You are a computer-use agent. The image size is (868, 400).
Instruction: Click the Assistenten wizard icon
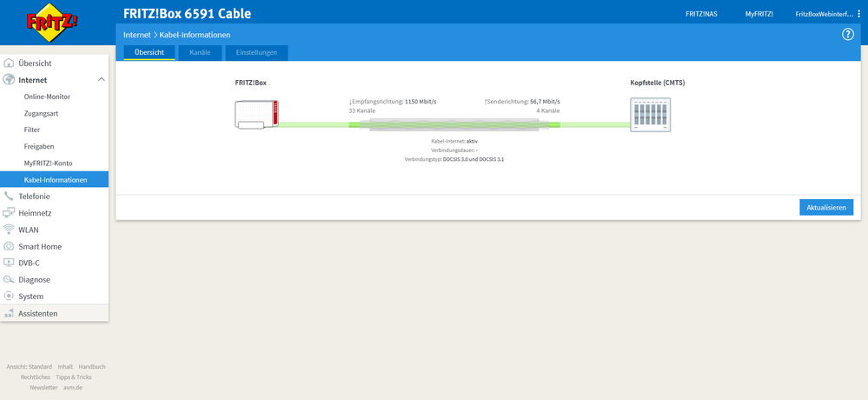tap(9, 314)
